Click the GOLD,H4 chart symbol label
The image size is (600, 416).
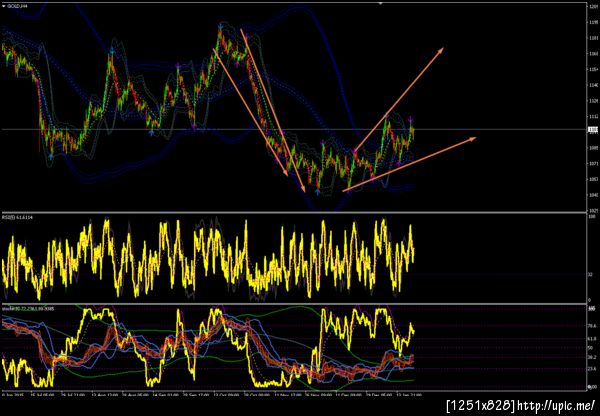15,6
